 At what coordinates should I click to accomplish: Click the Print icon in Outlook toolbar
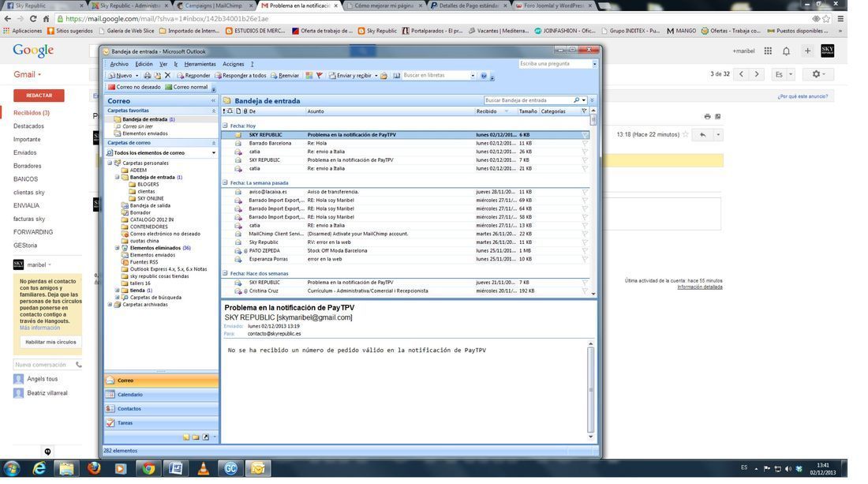148,75
